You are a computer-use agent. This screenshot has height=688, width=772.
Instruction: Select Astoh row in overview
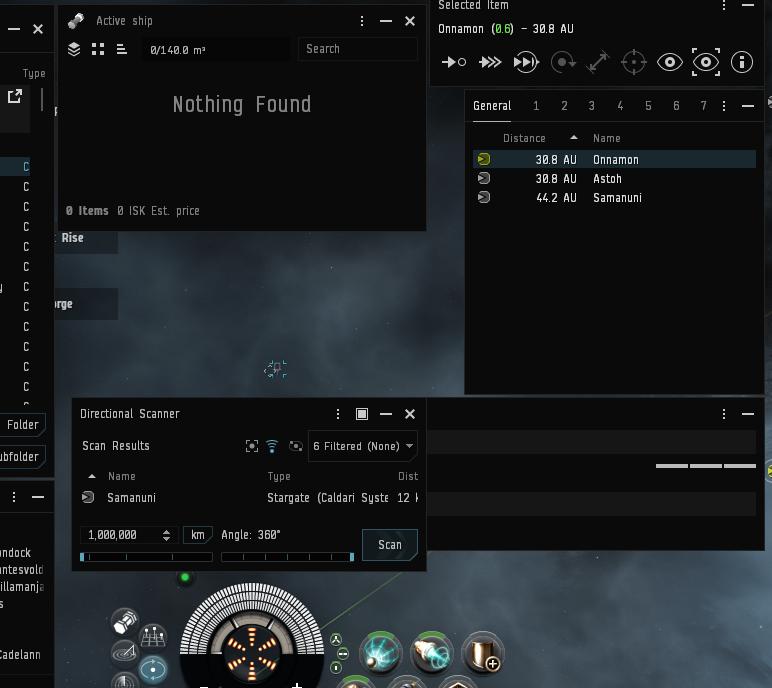pyautogui.click(x=614, y=178)
